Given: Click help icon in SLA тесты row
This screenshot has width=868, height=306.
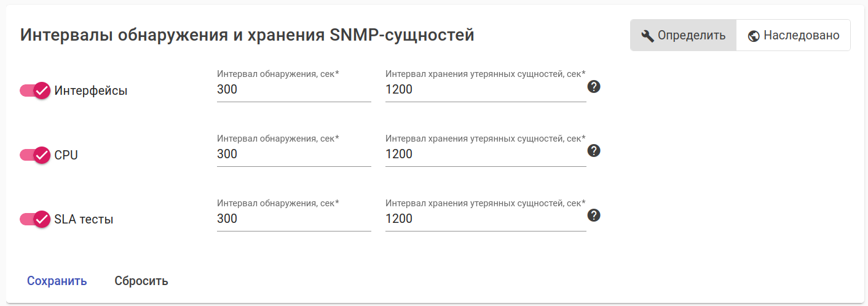Looking at the screenshot, I should [594, 215].
